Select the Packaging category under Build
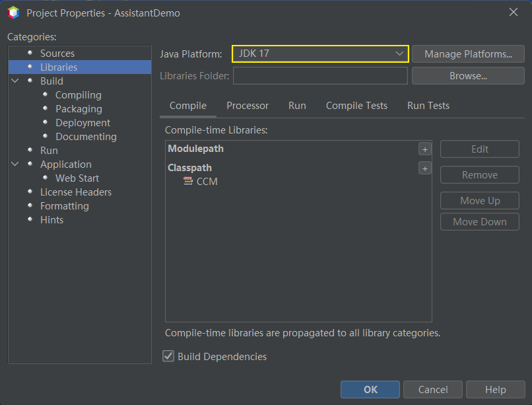Screen dimensions: 532x405 pyautogui.click(x=79, y=109)
